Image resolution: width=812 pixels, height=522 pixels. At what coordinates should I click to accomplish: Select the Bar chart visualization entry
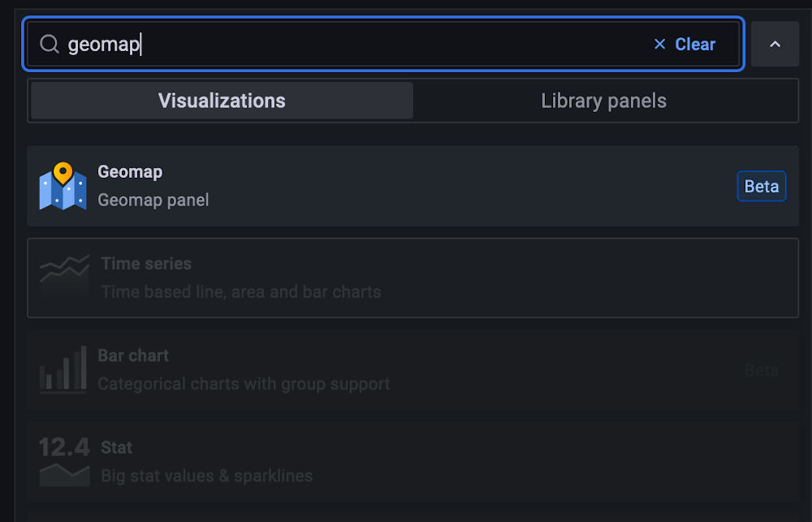[x=406, y=369]
